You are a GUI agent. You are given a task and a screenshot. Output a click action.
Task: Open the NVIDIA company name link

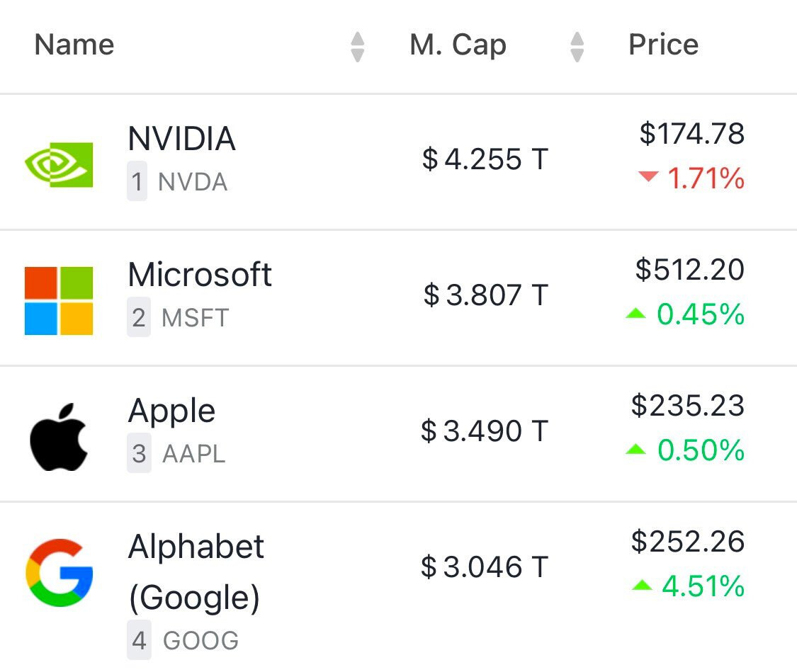(x=181, y=139)
